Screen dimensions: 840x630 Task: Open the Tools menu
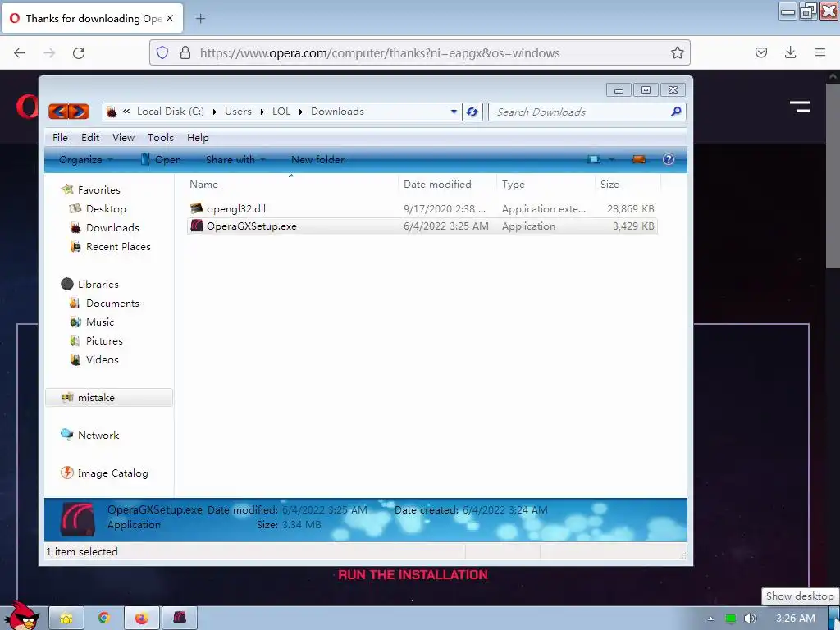coord(161,138)
